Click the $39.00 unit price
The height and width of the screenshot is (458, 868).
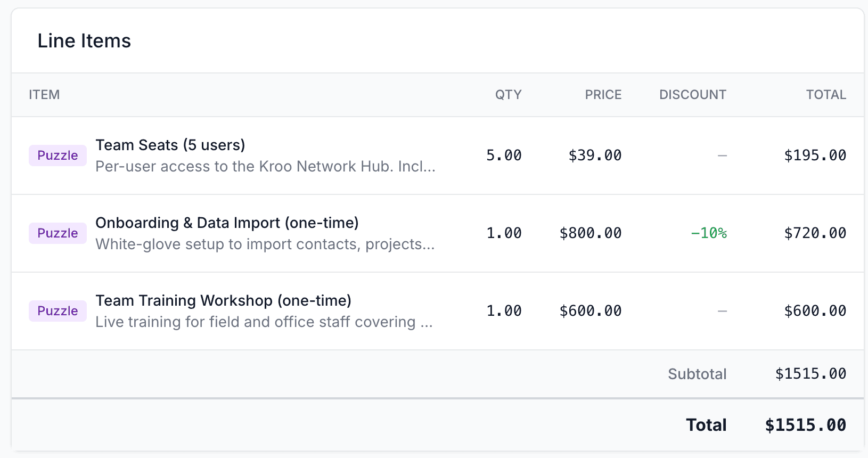[595, 156]
